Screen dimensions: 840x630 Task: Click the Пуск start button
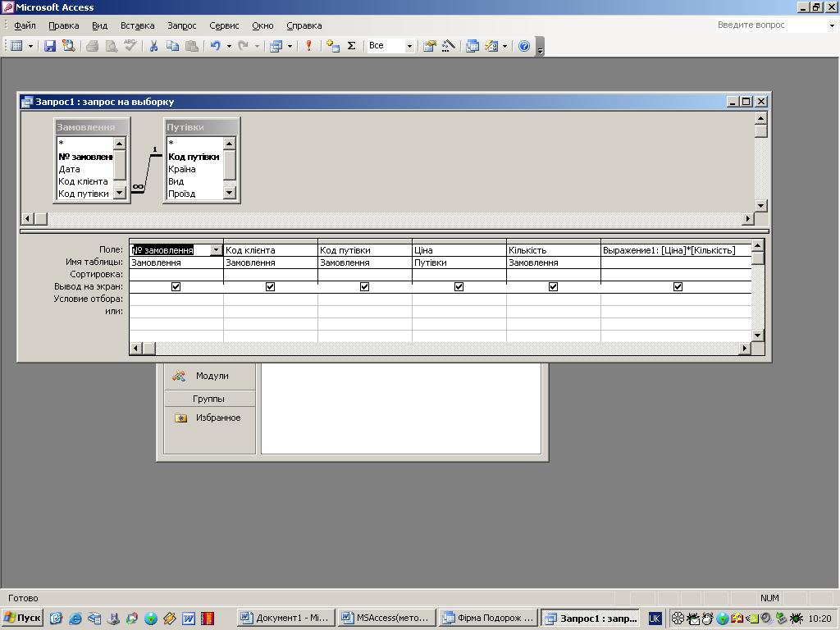pos(23,618)
